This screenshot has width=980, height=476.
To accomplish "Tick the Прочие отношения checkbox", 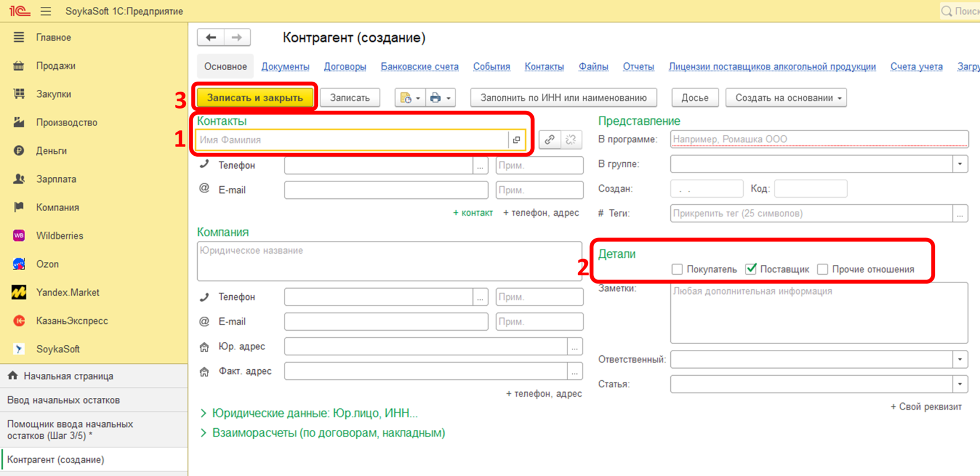I will coord(822,269).
